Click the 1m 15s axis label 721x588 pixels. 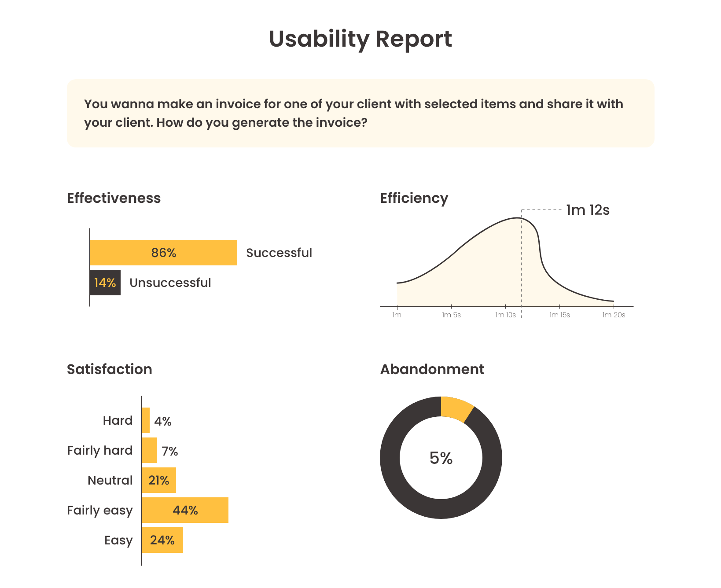click(559, 315)
